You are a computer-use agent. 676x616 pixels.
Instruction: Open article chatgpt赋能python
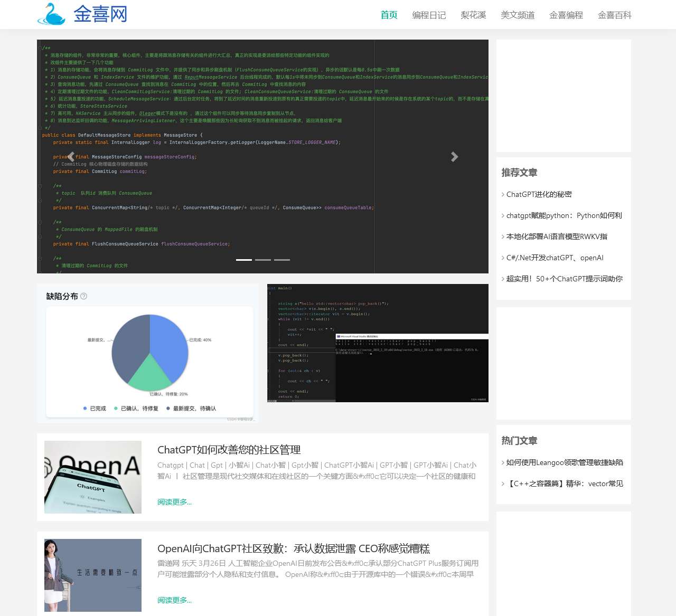pos(564,215)
